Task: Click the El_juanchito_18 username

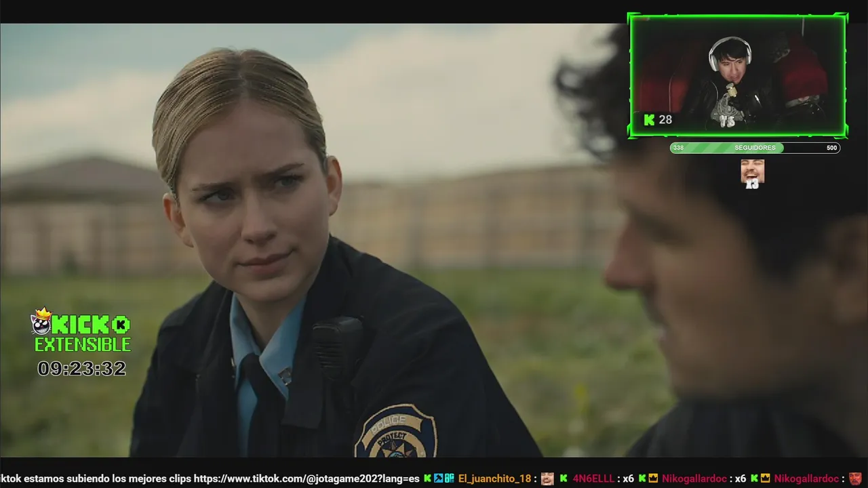Action: point(494,479)
